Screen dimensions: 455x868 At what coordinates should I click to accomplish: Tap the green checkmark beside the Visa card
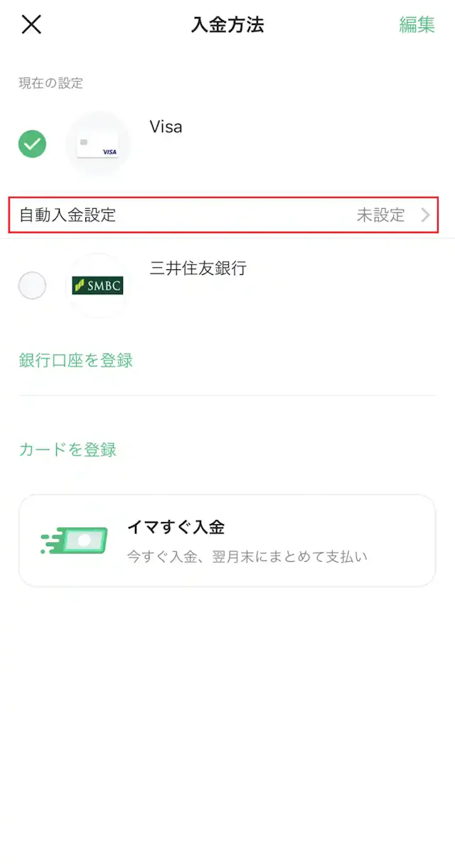click(31, 143)
